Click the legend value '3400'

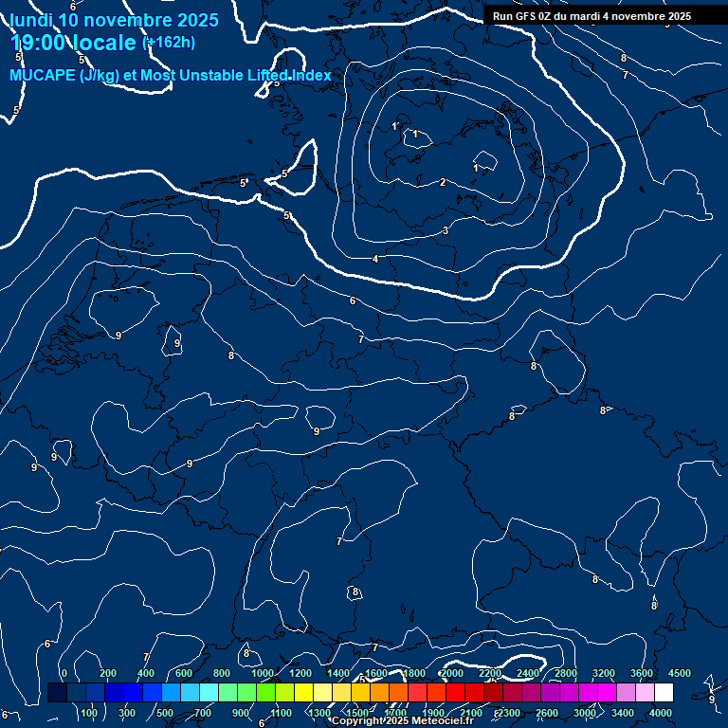(623, 713)
